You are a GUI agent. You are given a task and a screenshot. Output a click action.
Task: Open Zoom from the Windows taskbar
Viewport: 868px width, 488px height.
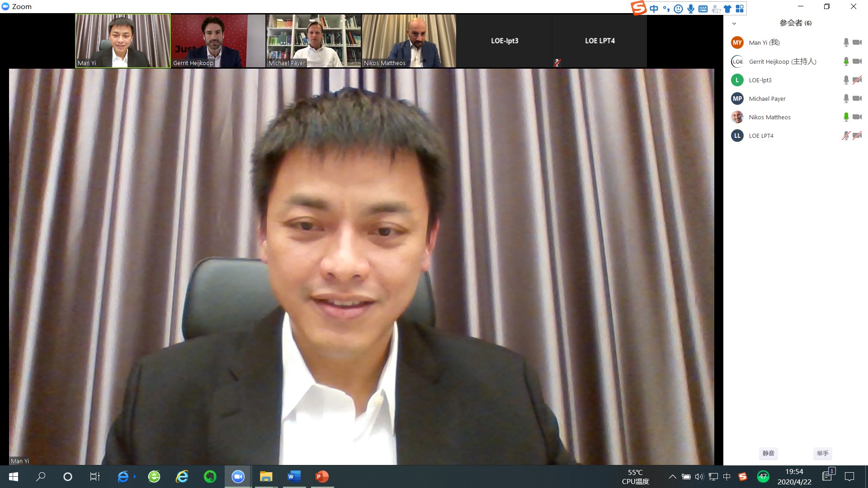(238, 477)
